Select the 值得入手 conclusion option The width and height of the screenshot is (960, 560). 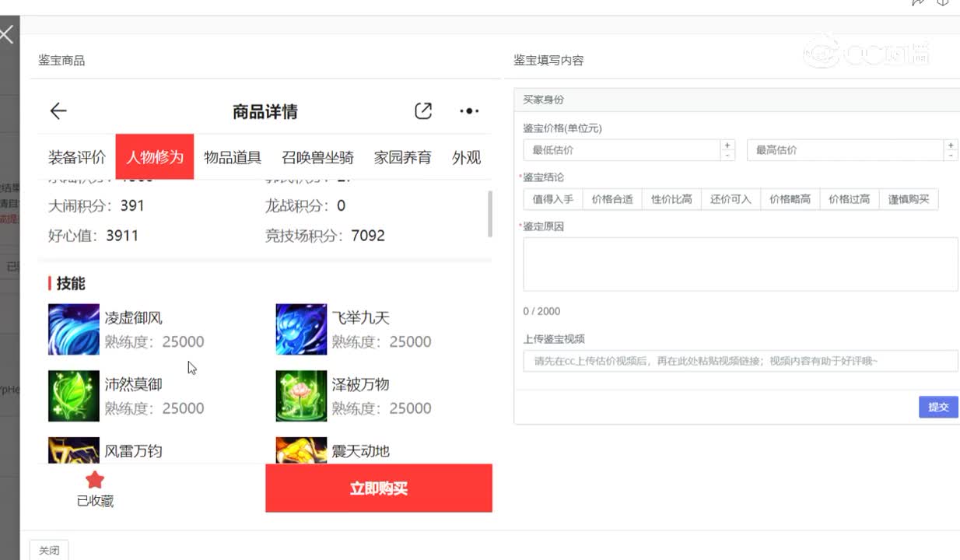pos(552,198)
